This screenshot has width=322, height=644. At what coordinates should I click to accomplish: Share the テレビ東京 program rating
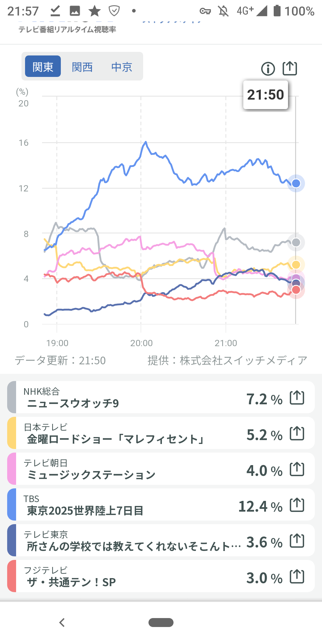(297, 541)
